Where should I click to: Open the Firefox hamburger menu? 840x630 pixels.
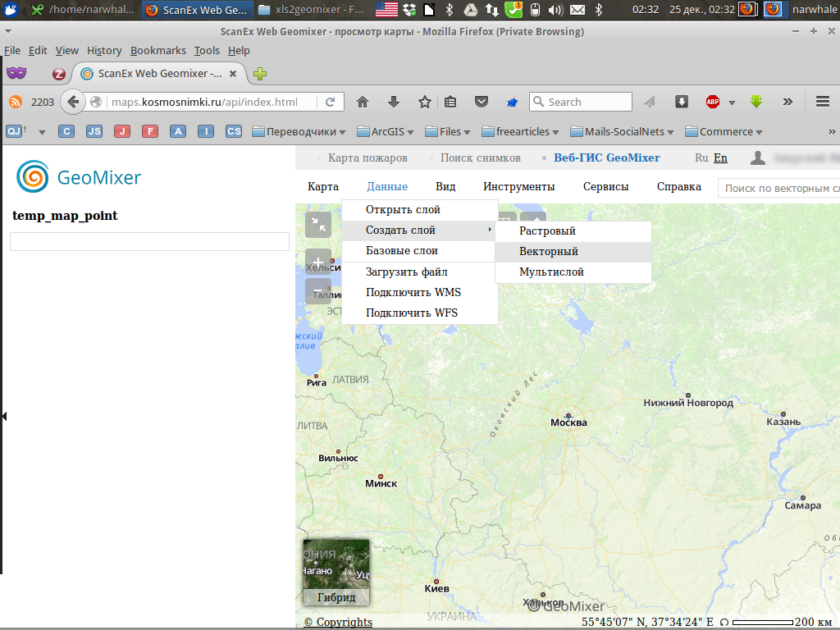[823, 102]
